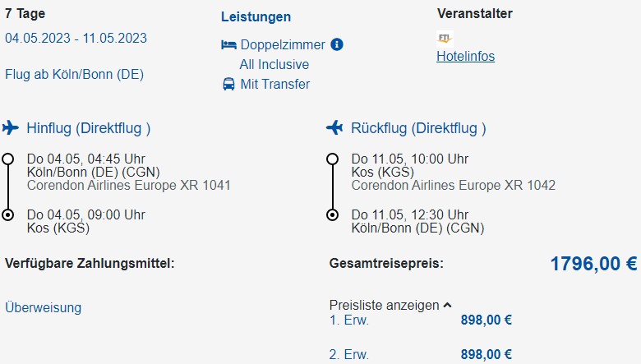The width and height of the screenshot is (641, 364).
Task: Select the return arrival circle marker Köln/Bonn
Action: 332,215
